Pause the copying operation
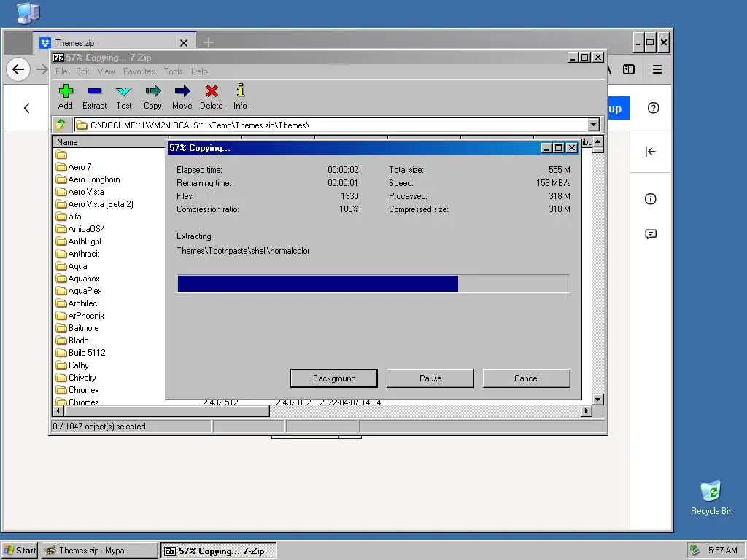 click(430, 378)
